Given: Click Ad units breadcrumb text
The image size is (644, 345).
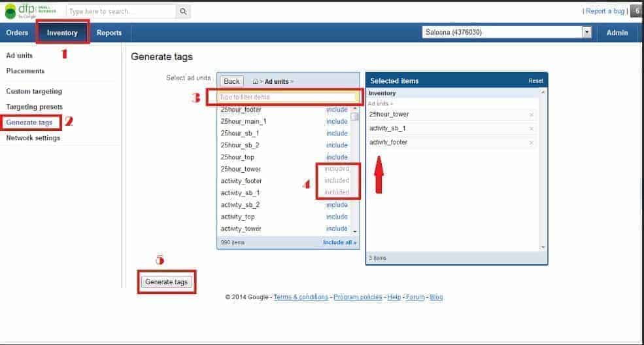Looking at the screenshot, I should click(277, 81).
